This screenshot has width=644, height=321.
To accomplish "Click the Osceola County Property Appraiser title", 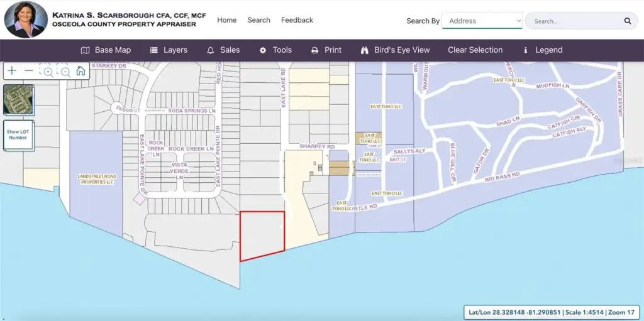I will (124, 24).
